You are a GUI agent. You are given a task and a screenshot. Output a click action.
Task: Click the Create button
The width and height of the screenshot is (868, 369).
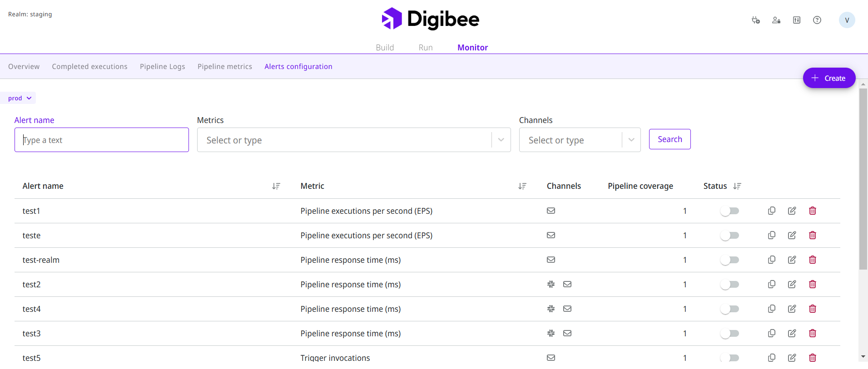(828, 78)
